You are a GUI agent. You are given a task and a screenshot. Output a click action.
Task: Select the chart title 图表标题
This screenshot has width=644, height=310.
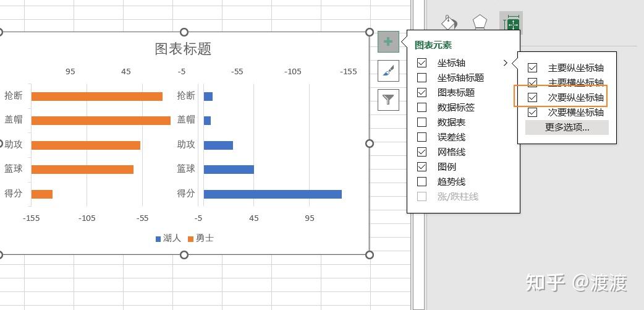tap(183, 49)
